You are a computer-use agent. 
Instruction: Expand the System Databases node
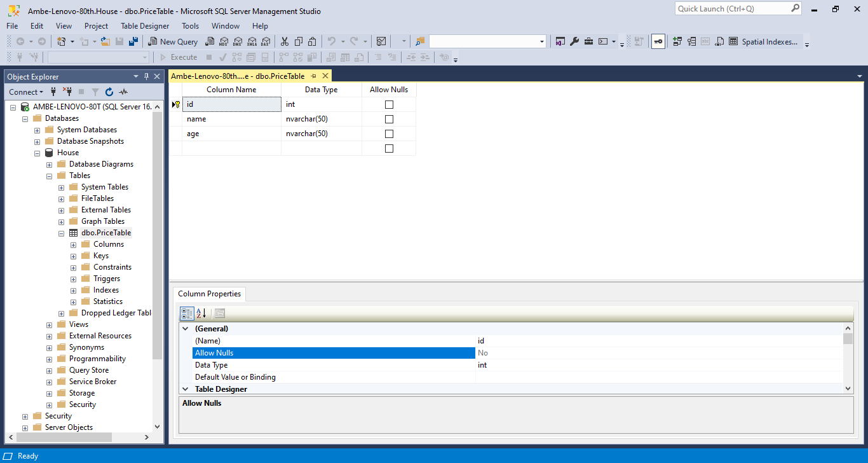pyautogui.click(x=37, y=130)
